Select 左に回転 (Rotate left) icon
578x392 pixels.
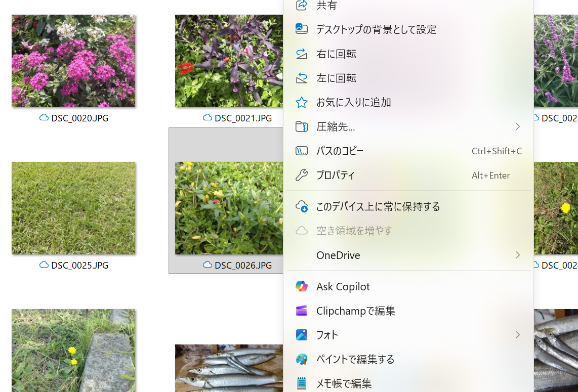[302, 78]
